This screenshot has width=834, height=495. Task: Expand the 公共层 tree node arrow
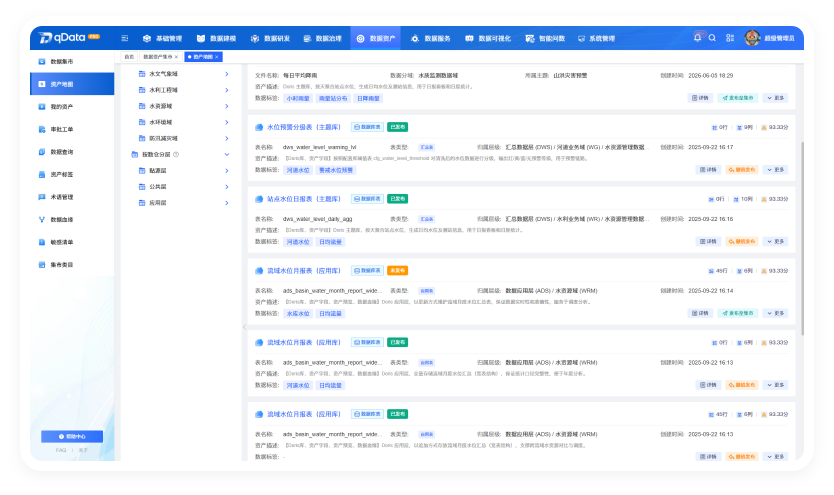pyautogui.click(x=227, y=187)
